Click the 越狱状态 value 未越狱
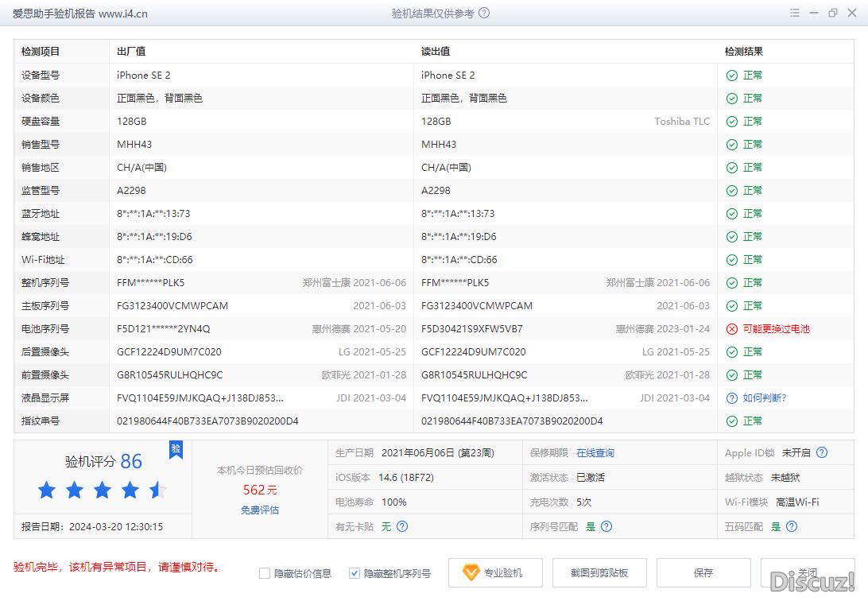The height and width of the screenshot is (601, 868). [785, 477]
